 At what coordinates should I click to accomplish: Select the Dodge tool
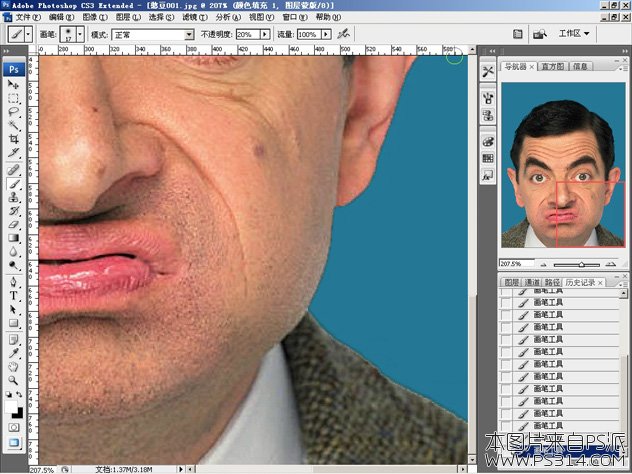[14, 265]
